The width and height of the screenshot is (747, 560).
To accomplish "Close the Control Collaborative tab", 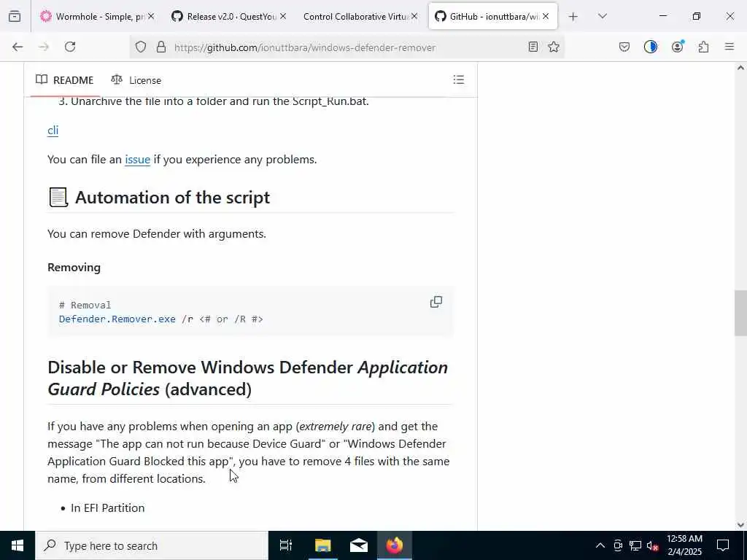I will click(x=414, y=16).
